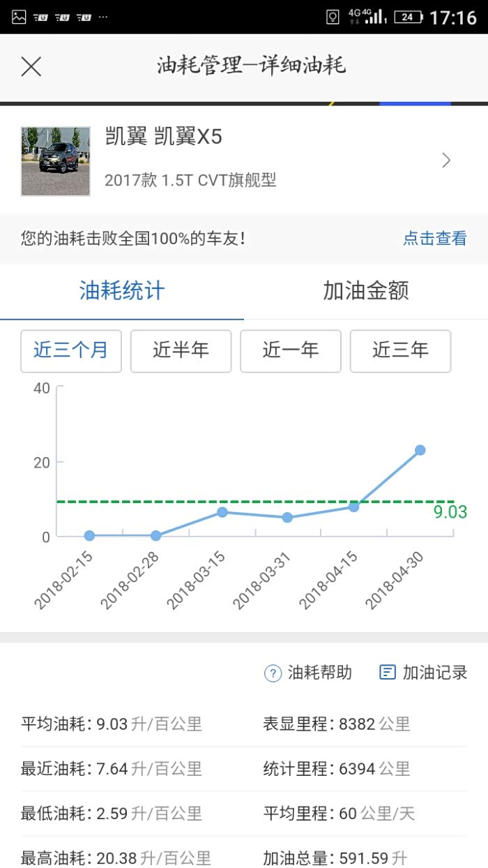Tap the 2018-04-15 chart data point

(x=353, y=507)
